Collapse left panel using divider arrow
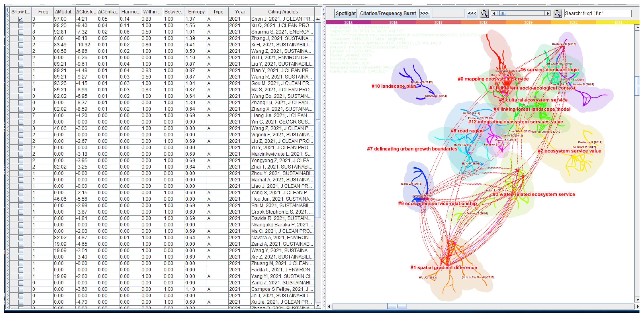 pos(323,9)
